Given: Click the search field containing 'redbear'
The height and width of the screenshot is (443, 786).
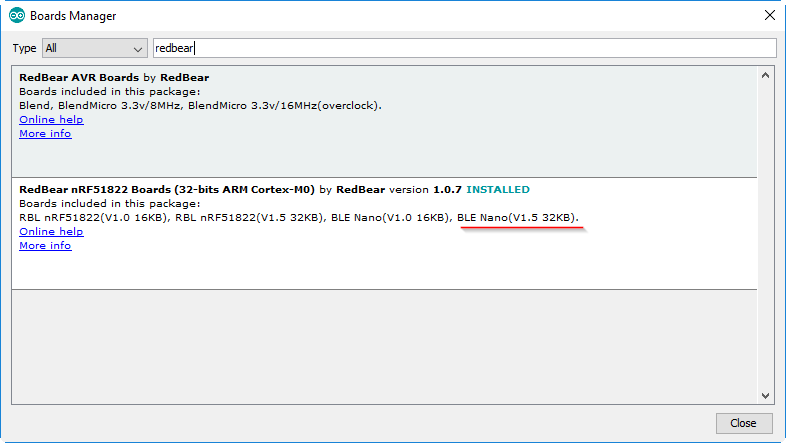Looking at the screenshot, I should point(465,48).
